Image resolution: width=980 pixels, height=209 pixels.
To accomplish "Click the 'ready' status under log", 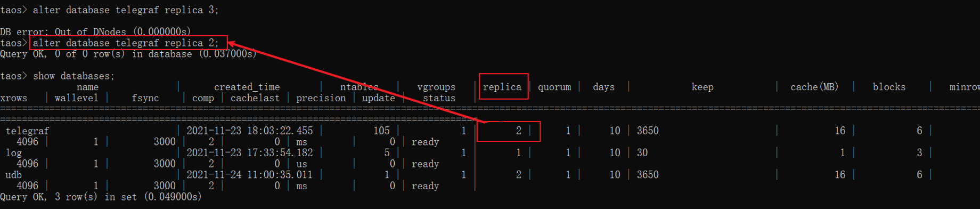I will (425, 164).
